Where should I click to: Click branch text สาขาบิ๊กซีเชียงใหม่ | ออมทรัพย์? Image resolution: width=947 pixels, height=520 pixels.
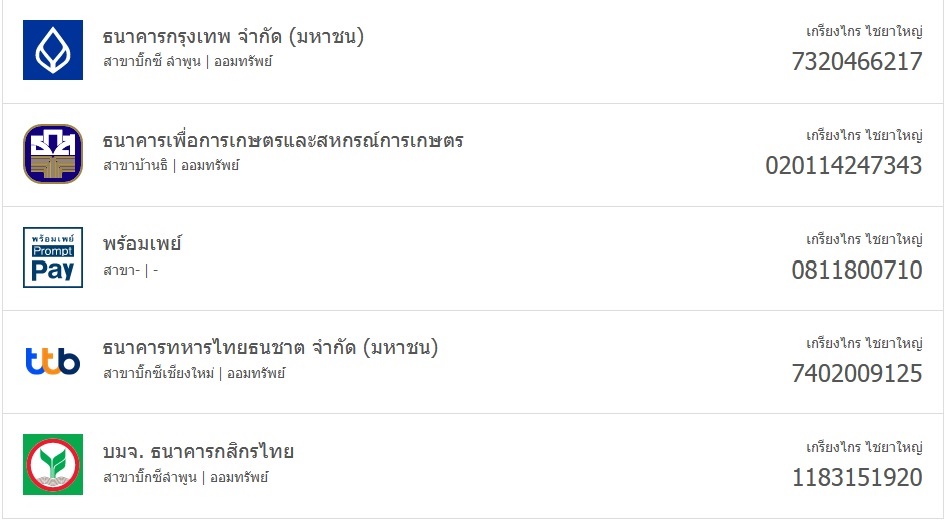pos(194,373)
